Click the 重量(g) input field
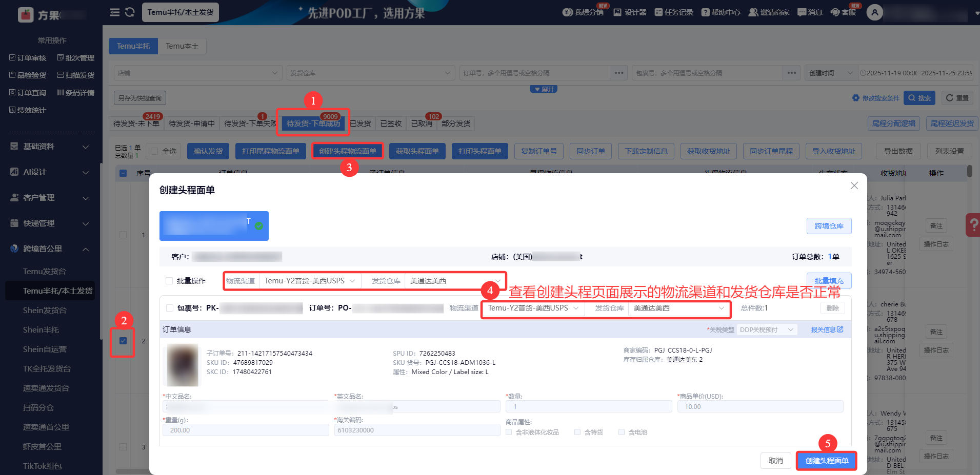The width and height of the screenshot is (980, 475). coord(246,430)
